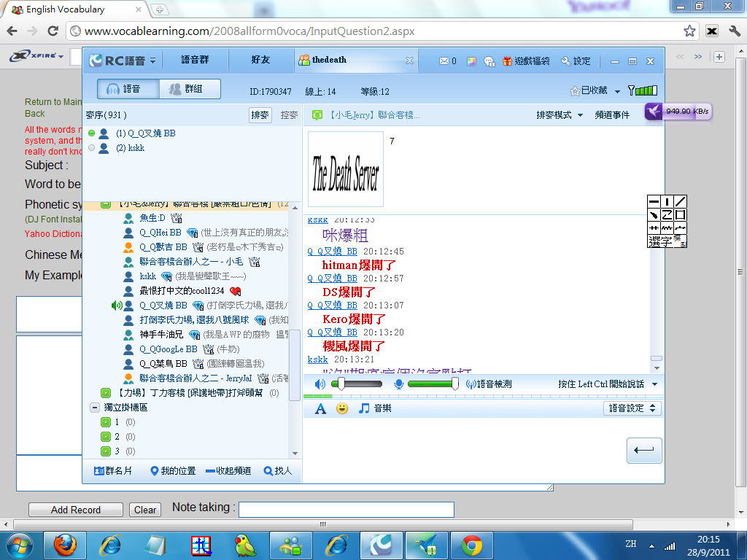Click the Chrome back arrow
Image resolution: width=747 pixels, height=560 pixels.
tap(12, 31)
